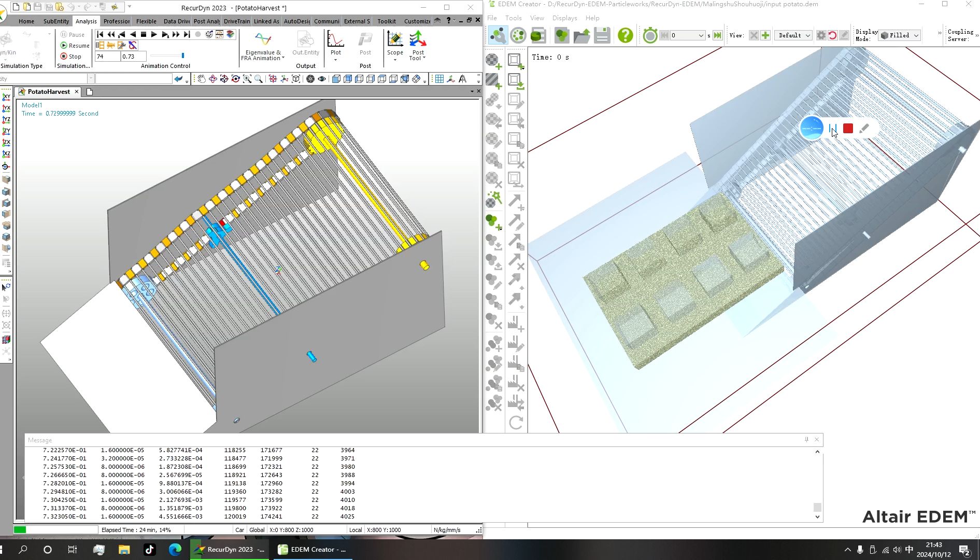980x560 pixels.
Task: Select the YZ view plane icon
Action: point(6,120)
